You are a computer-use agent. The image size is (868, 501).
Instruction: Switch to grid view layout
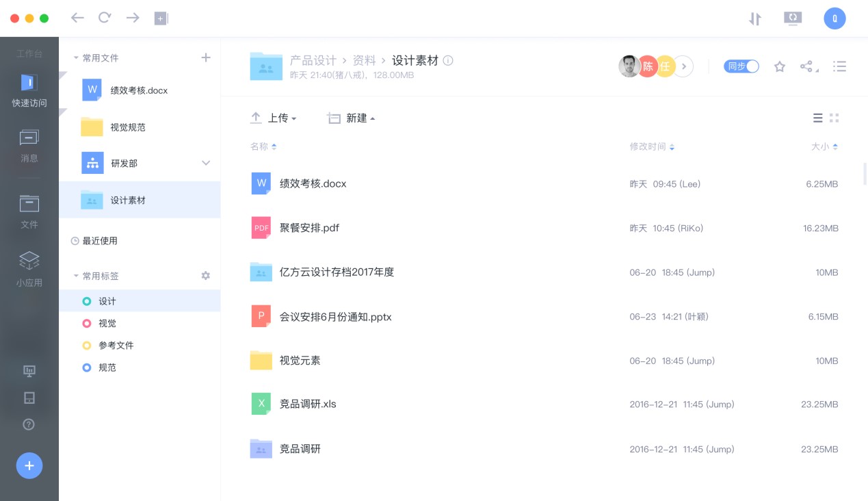coord(834,118)
